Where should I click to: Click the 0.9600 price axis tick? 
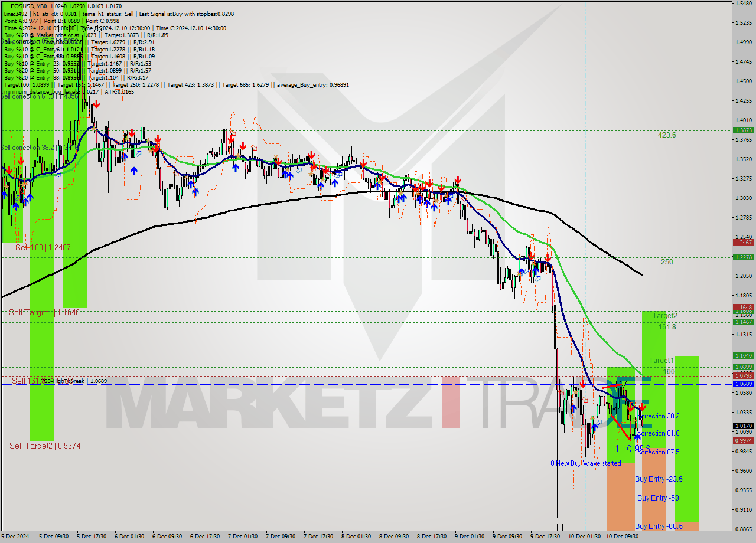[x=743, y=470]
